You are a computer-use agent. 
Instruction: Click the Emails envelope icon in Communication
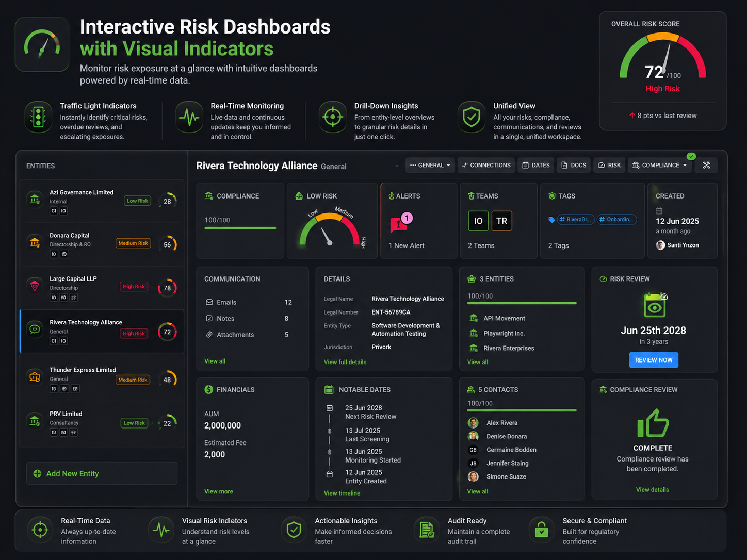[x=209, y=302]
